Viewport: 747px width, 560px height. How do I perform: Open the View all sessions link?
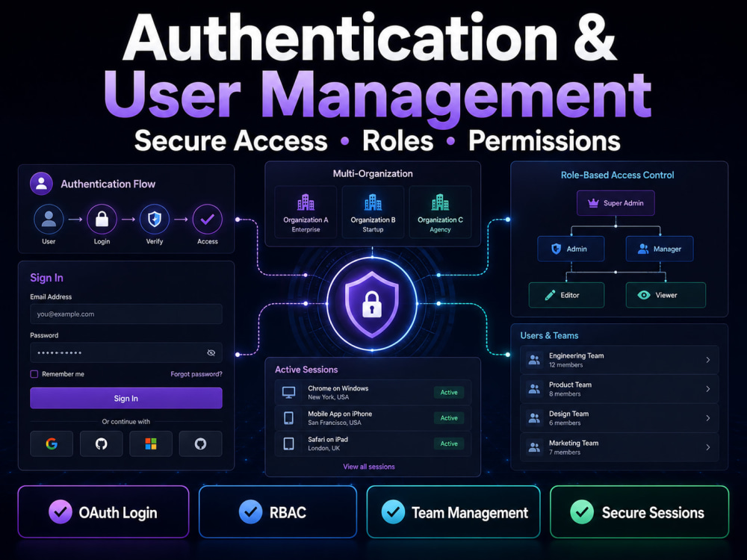click(x=369, y=467)
